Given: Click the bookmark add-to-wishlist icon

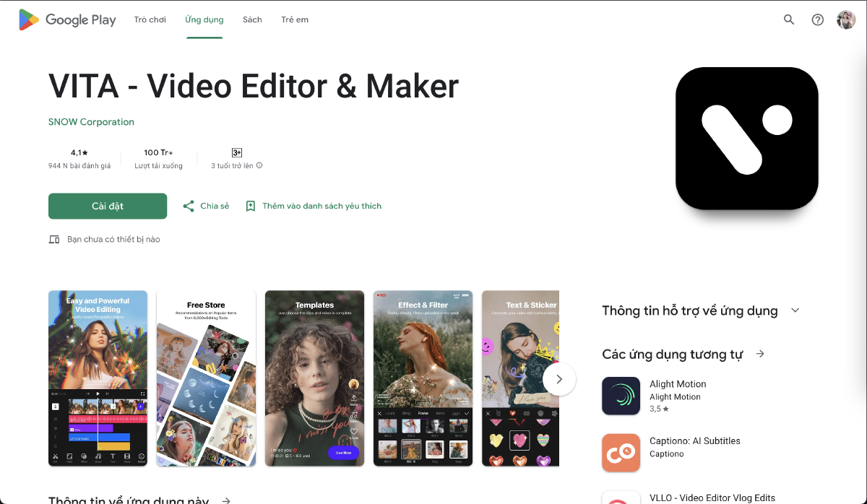Looking at the screenshot, I should click(251, 206).
